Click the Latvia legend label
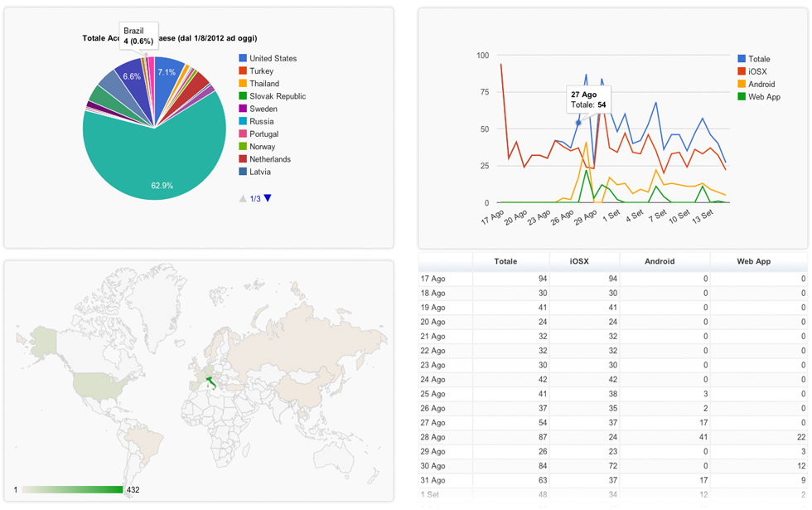Screen dimensions: 812x510 260,172
